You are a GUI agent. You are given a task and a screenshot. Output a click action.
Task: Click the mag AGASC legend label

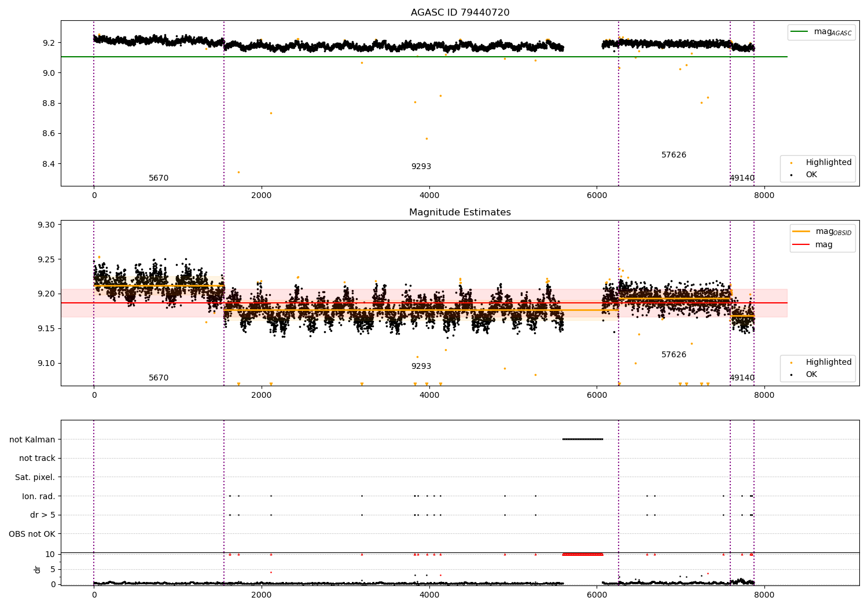tap(833, 32)
